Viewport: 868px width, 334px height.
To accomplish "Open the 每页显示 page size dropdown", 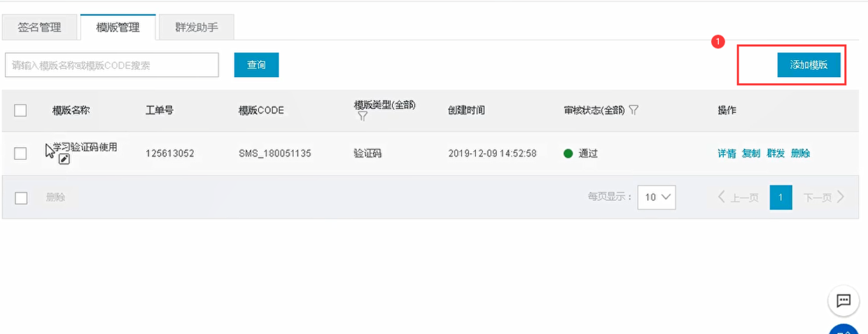I will click(x=656, y=197).
